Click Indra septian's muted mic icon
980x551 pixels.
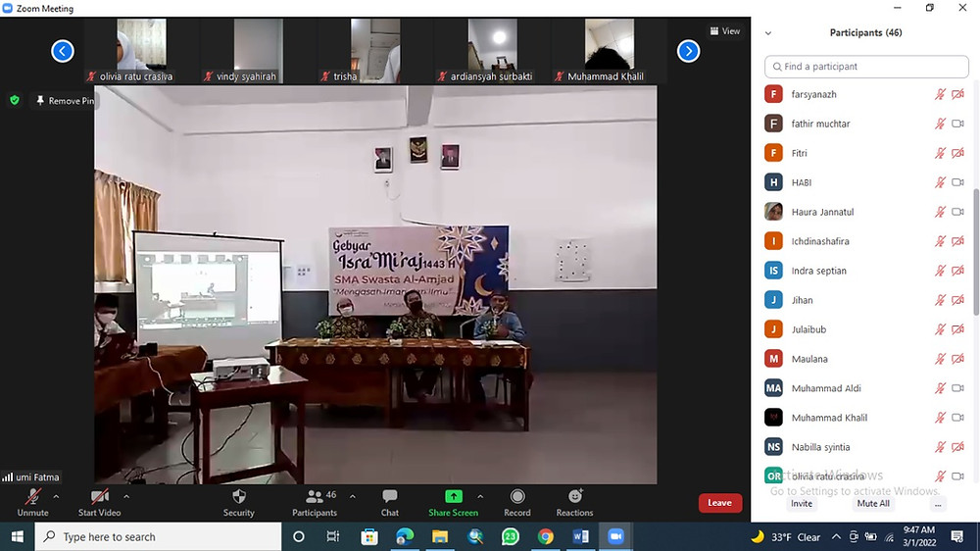pyautogui.click(x=940, y=271)
